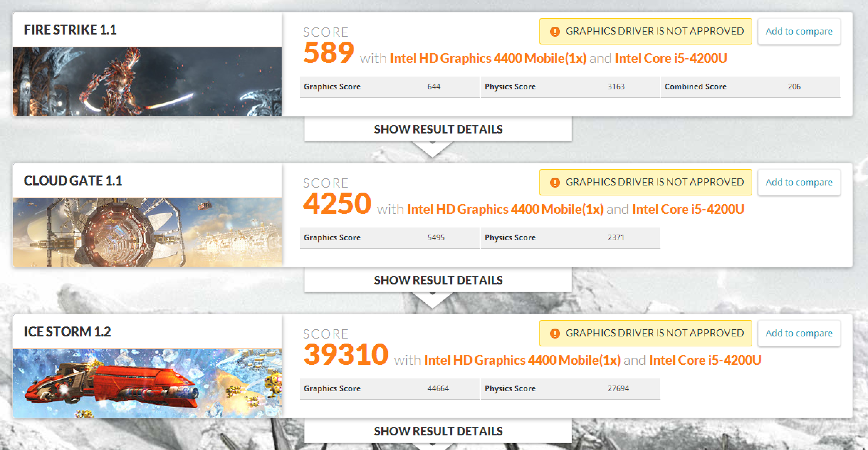The image size is (868, 450).
Task: Click Fire Strike Graphics Score value 644
Action: pyautogui.click(x=434, y=87)
